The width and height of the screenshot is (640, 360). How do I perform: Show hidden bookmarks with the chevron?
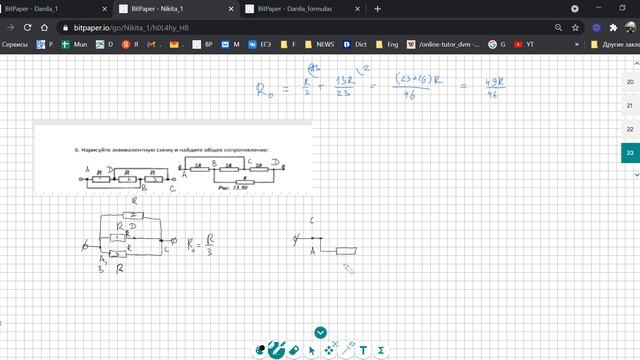pyautogui.click(x=577, y=44)
